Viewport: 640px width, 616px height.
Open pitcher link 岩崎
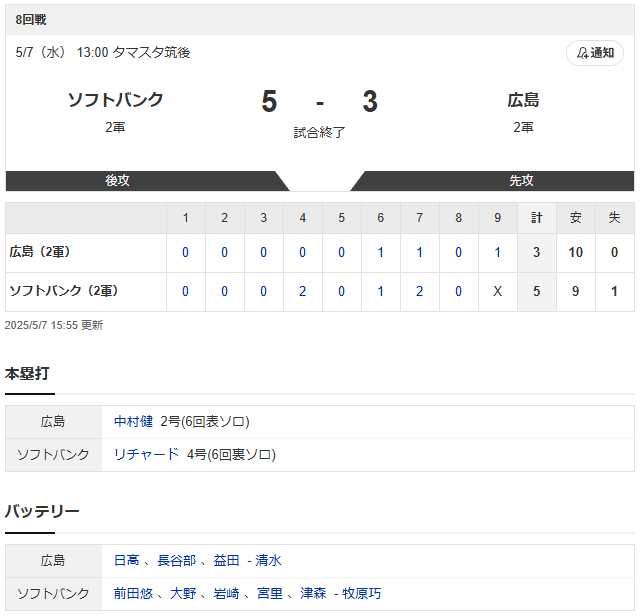tap(226, 593)
